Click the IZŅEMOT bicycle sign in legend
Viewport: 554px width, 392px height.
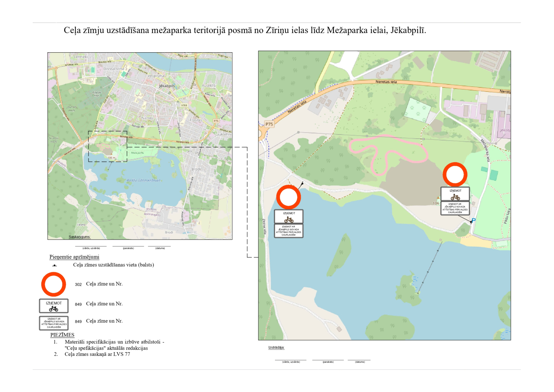(x=54, y=306)
